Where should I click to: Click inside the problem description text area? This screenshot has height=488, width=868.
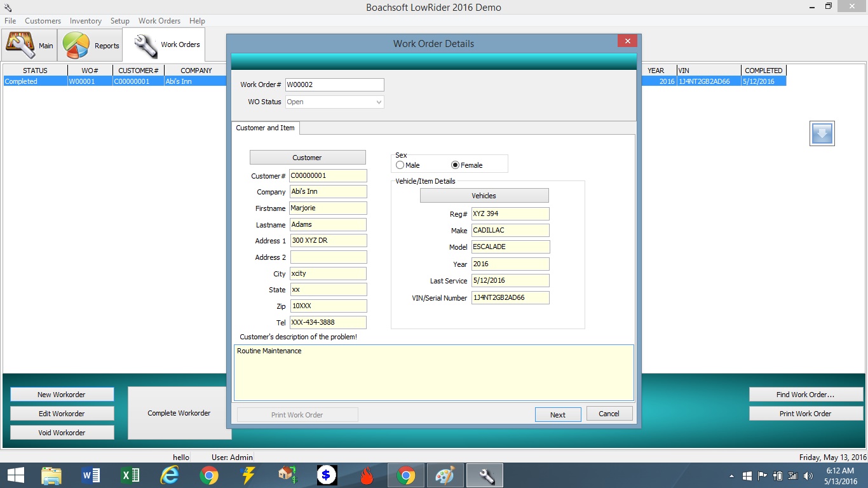(434, 372)
